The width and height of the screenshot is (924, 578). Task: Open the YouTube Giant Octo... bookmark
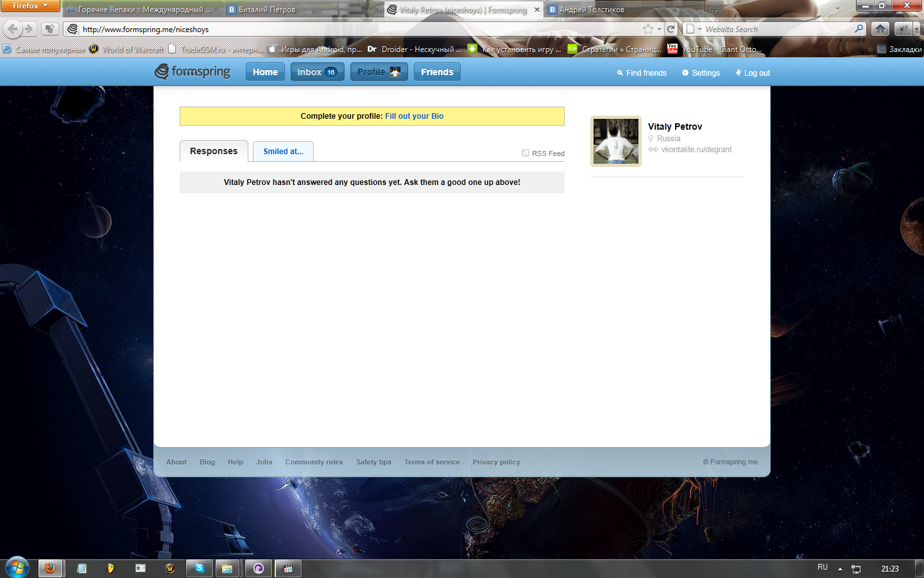[715, 49]
